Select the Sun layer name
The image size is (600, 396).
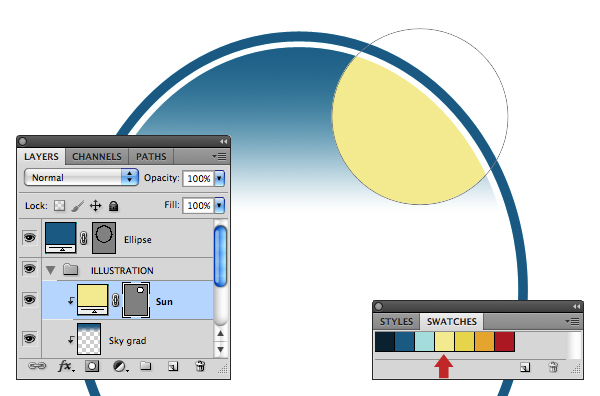point(164,302)
